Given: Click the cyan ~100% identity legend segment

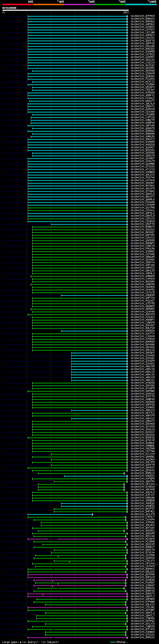Looking at the screenshot, I should pyautogui.click(x=141, y=4).
